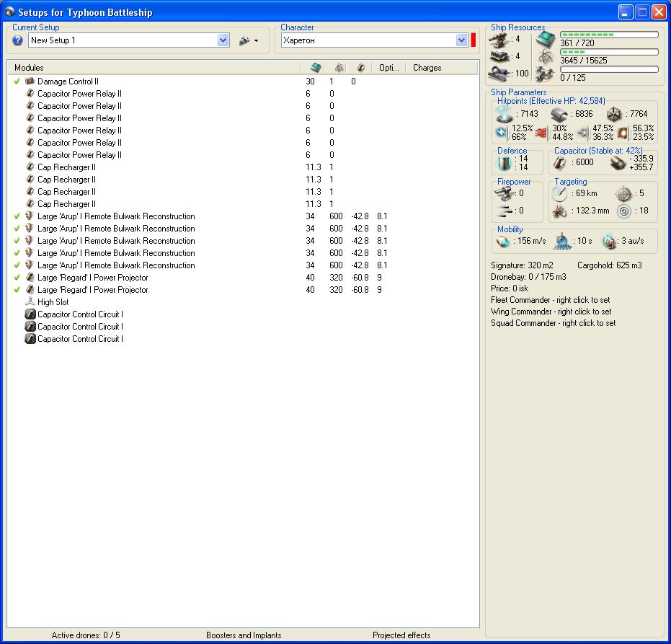The height and width of the screenshot is (644, 671).
Task: Toggle fifth Remote Bulwark Reconstruction checkmark
Action: (17, 265)
